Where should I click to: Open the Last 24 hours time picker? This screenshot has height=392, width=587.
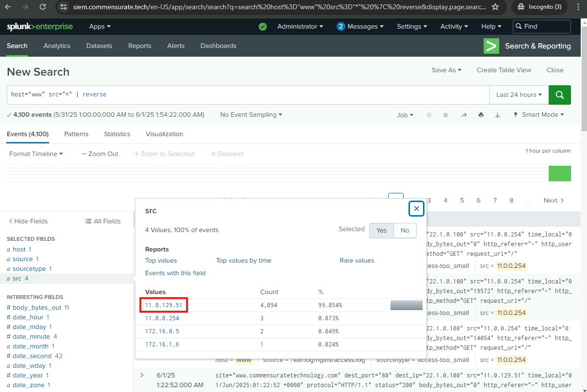(x=519, y=95)
